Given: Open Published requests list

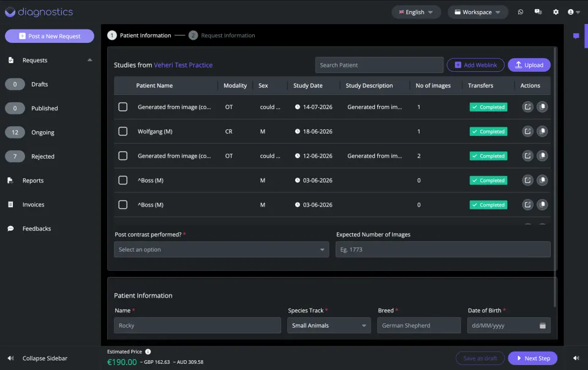Looking at the screenshot, I should click(44, 108).
